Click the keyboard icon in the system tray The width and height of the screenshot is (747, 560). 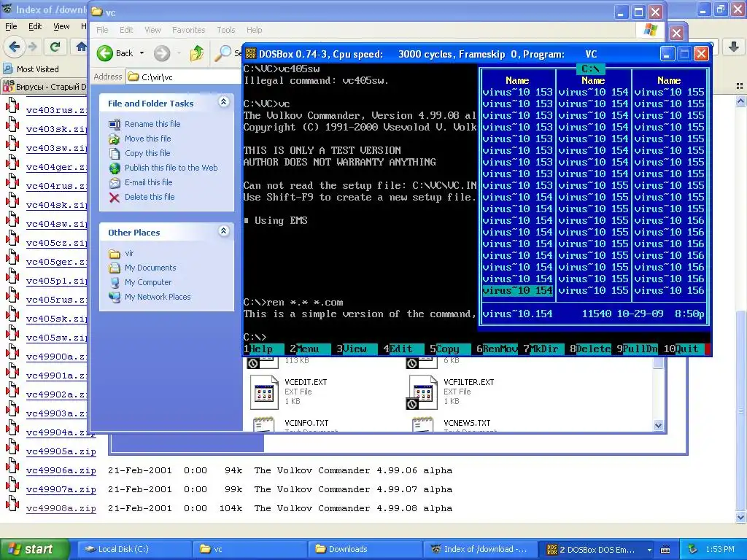tap(665, 550)
